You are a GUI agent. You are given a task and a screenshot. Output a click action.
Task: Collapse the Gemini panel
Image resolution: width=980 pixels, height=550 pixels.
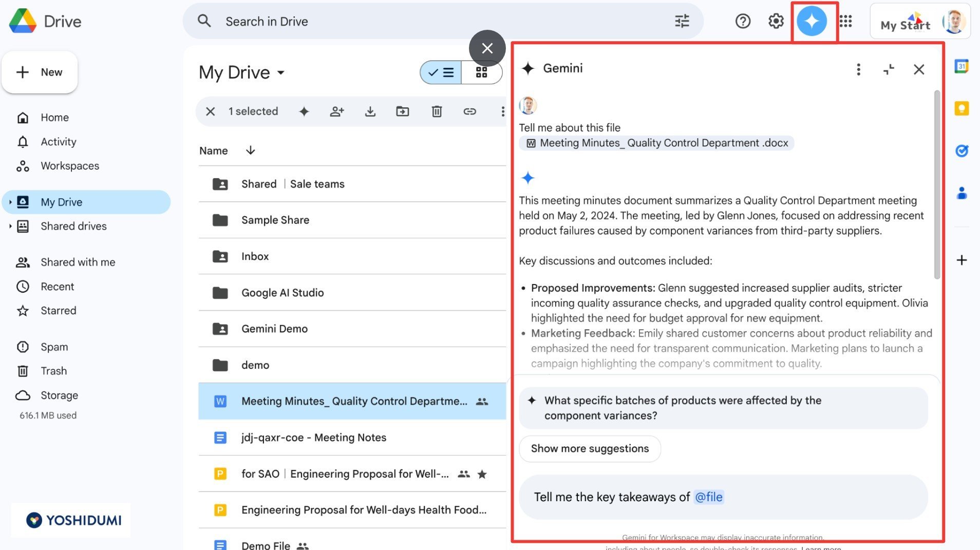click(889, 69)
